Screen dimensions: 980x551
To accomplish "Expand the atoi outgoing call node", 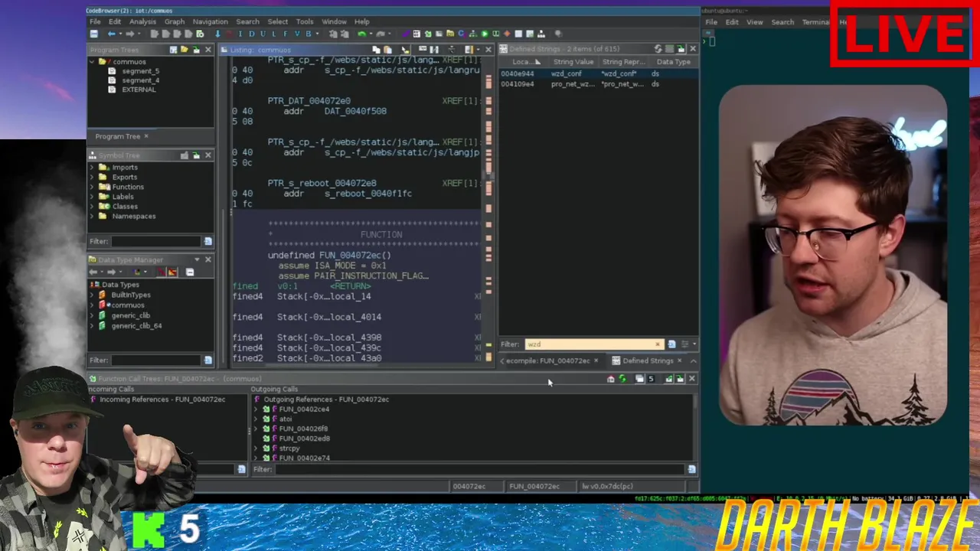I will 256,419.
